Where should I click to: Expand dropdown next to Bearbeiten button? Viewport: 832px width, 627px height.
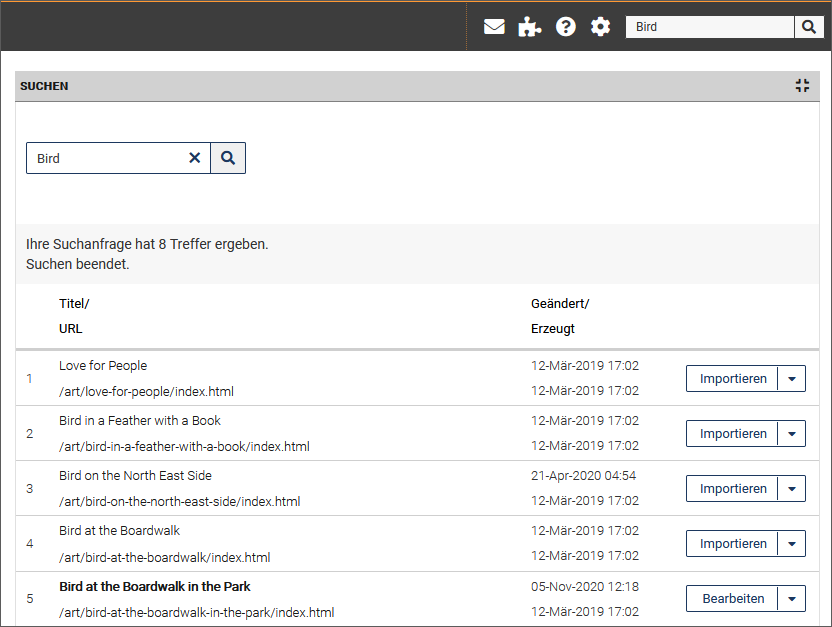coord(792,598)
